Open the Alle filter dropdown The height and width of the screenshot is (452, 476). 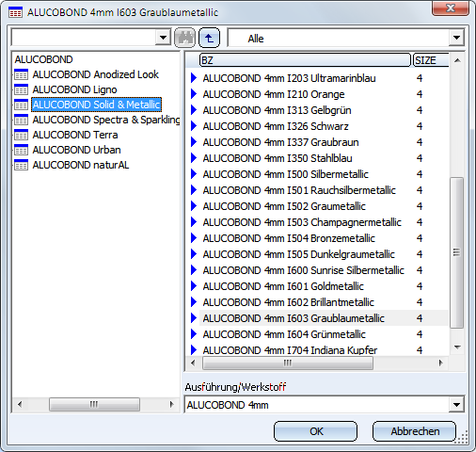456,38
